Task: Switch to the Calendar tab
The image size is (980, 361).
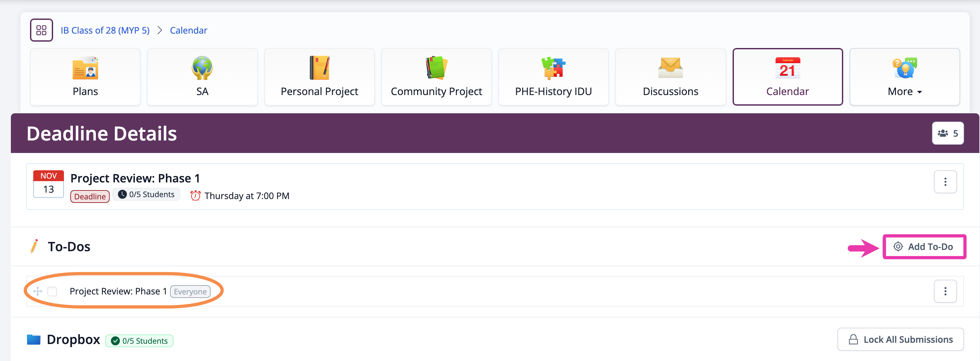Action: click(x=787, y=76)
